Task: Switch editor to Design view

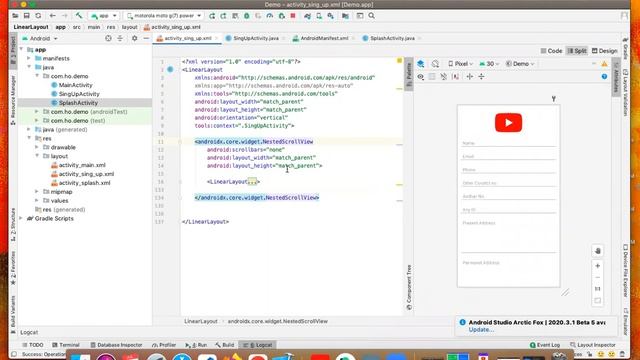Action: [604, 51]
